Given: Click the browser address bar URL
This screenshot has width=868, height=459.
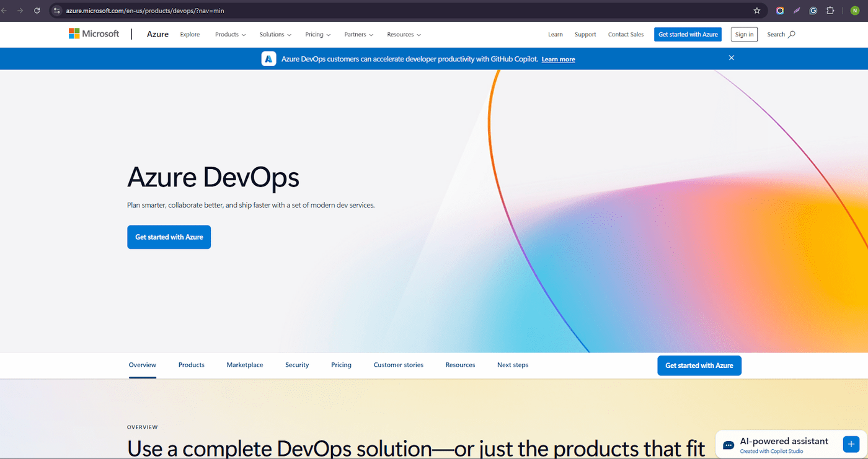Looking at the screenshot, I should click(145, 11).
